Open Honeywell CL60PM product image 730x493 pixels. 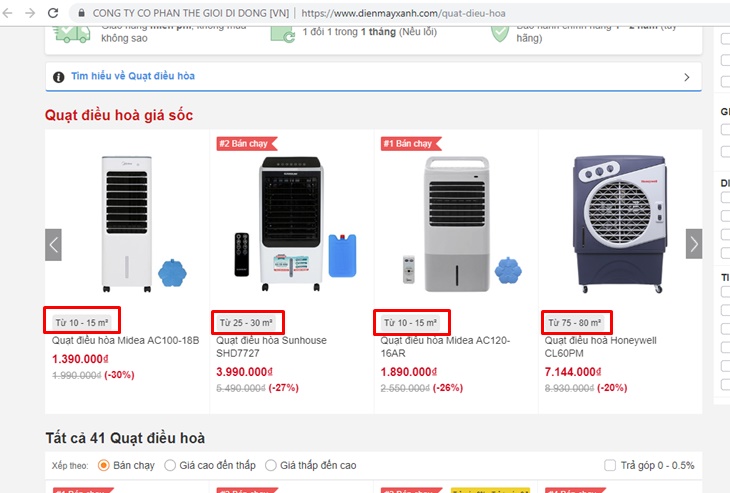point(620,224)
